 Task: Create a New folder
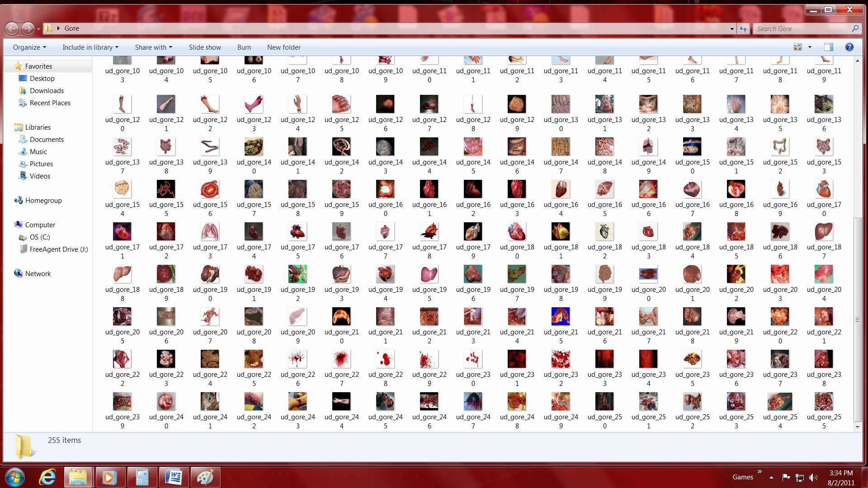283,47
